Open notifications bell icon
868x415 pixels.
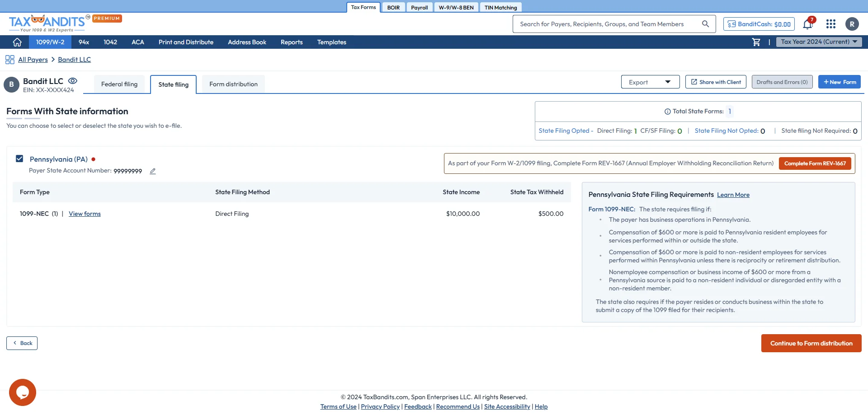808,24
